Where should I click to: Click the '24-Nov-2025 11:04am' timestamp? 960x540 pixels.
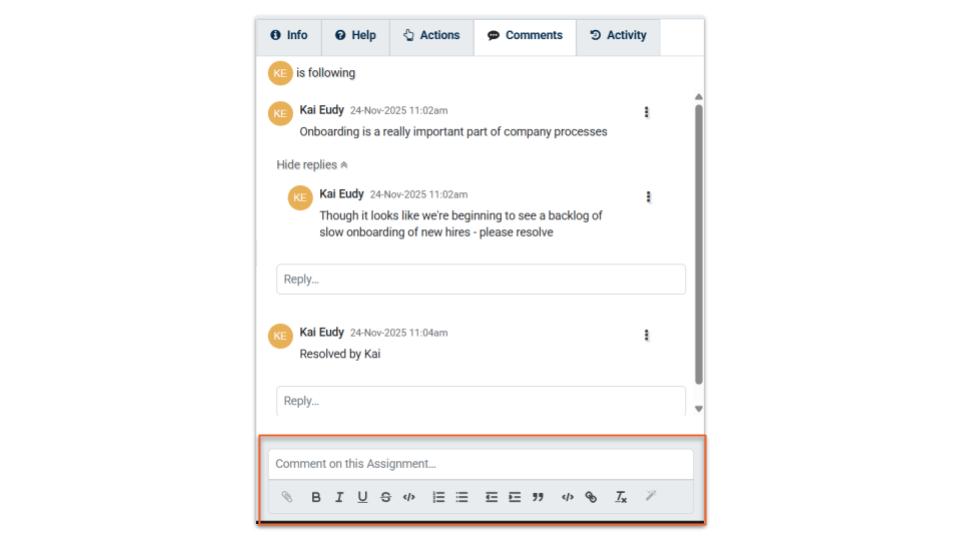[399, 333]
